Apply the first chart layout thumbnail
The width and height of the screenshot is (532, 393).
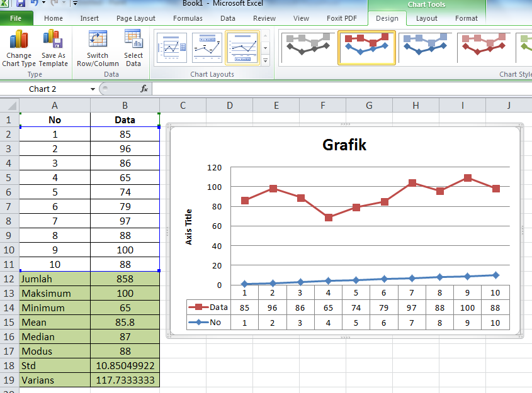pos(172,48)
